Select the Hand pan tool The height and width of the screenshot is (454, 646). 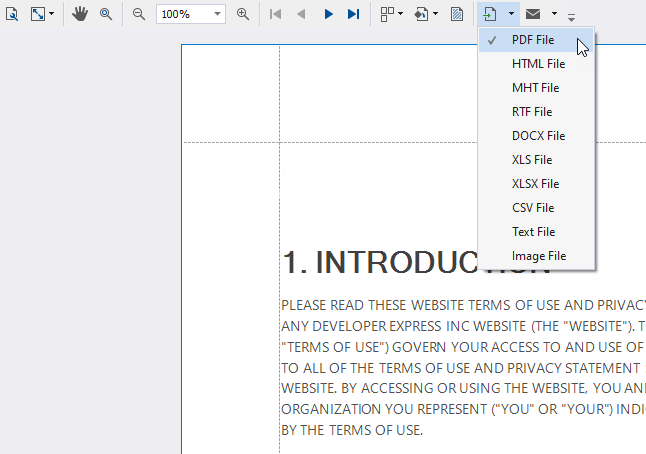80,14
